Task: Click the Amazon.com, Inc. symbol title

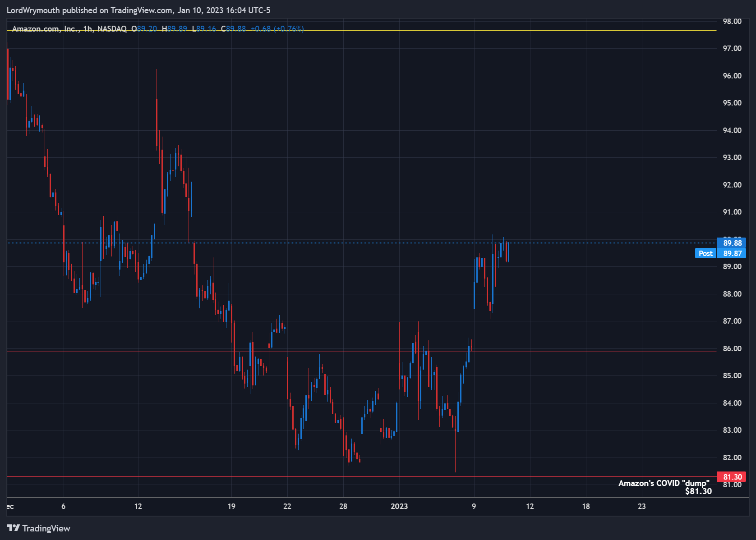Action: pyautogui.click(x=46, y=29)
